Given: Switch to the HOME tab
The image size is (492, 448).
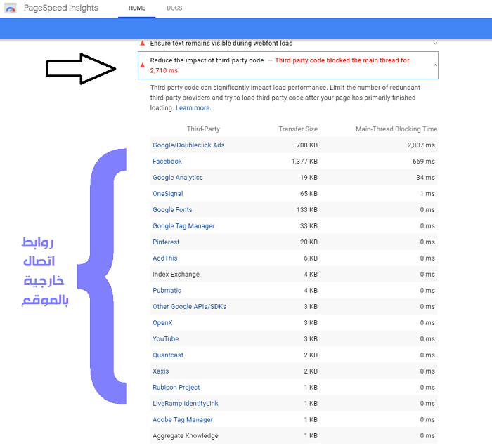Looking at the screenshot, I should 136,8.
